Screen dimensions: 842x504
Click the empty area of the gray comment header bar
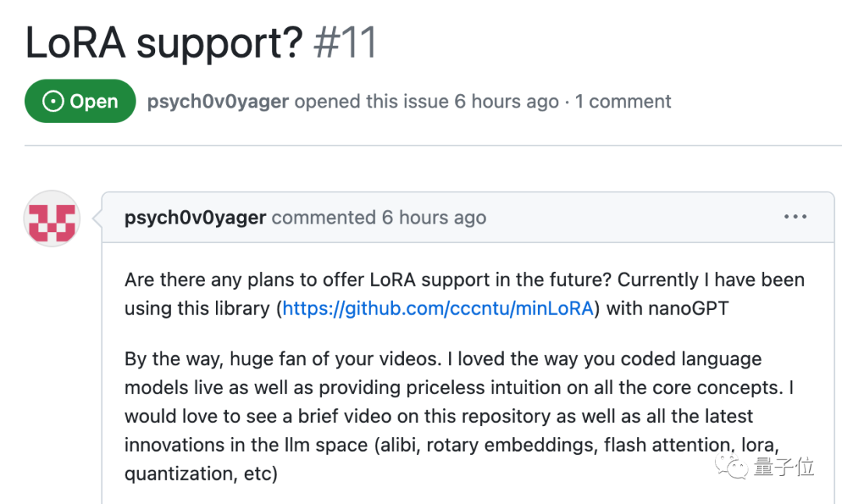[x=634, y=217]
